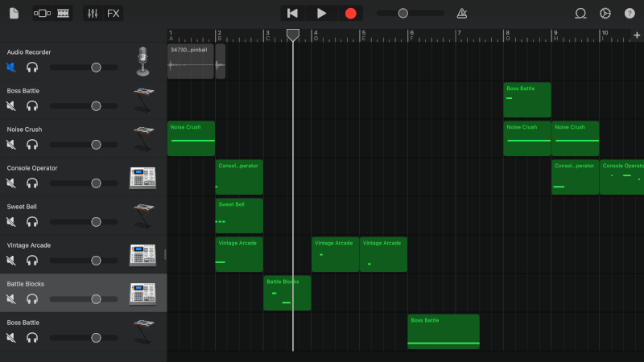Select bottom Boss Battle keyboard icon
The height and width of the screenshot is (362, 644).
(x=143, y=331)
